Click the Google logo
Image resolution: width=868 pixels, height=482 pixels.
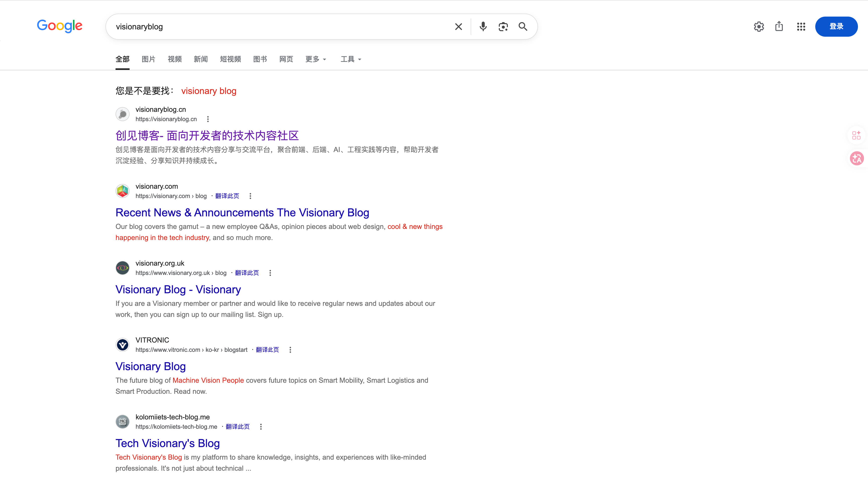click(60, 26)
